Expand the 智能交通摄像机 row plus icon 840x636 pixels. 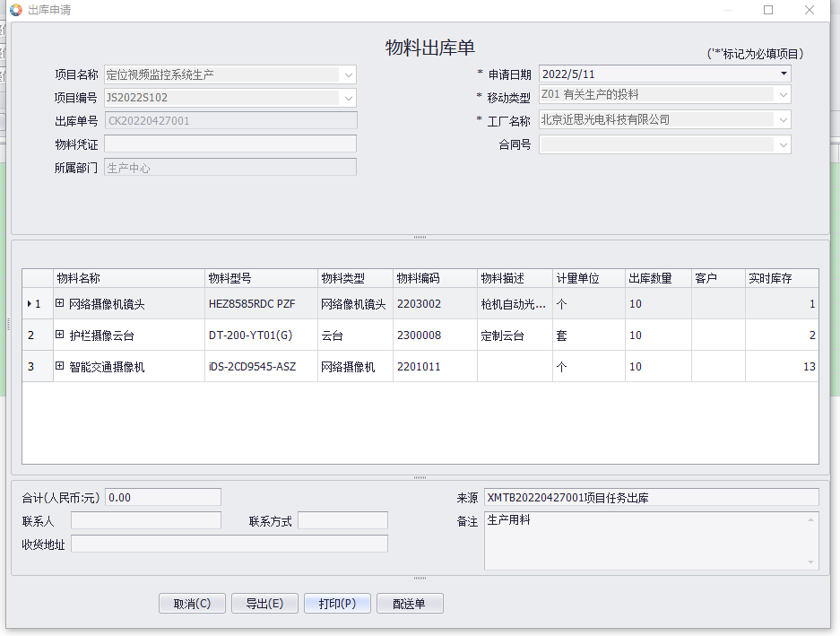pyautogui.click(x=60, y=367)
